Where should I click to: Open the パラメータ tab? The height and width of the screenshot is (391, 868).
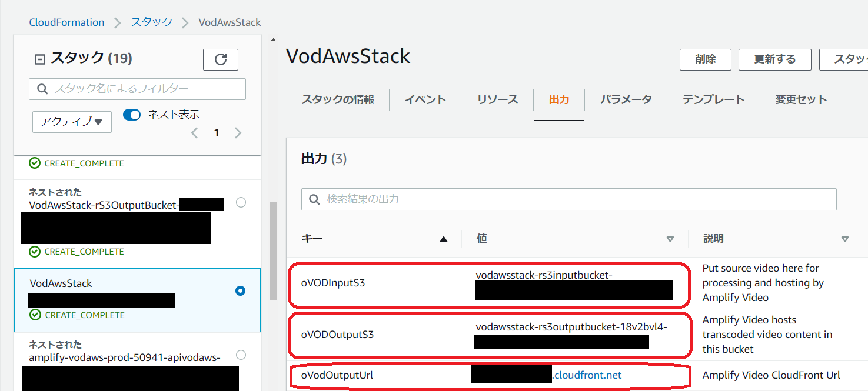coord(626,99)
